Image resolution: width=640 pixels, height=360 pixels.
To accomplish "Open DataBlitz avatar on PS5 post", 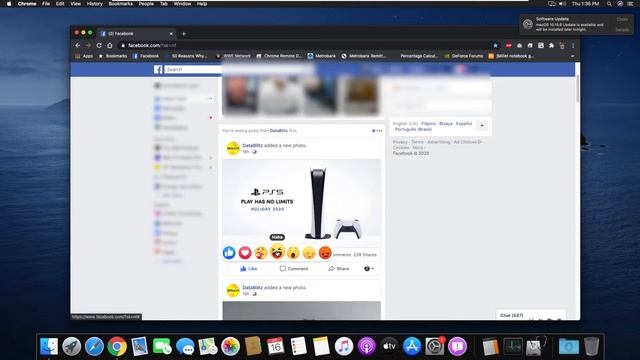I will click(233, 148).
